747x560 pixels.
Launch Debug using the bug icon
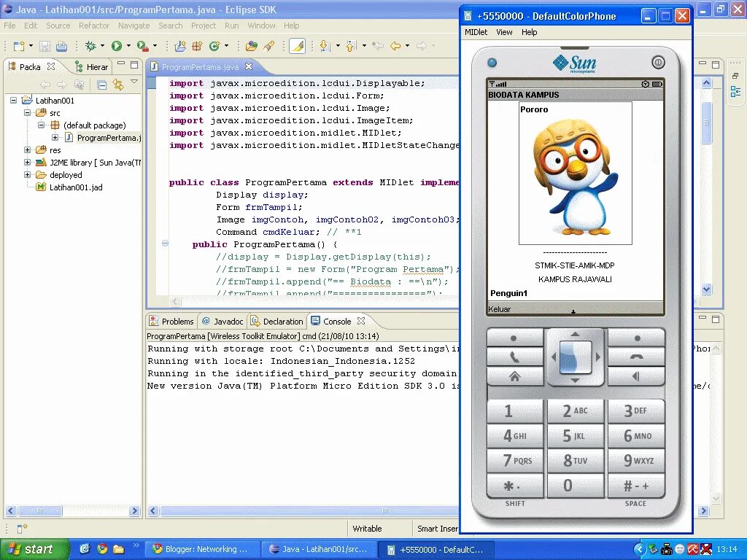pos(90,46)
